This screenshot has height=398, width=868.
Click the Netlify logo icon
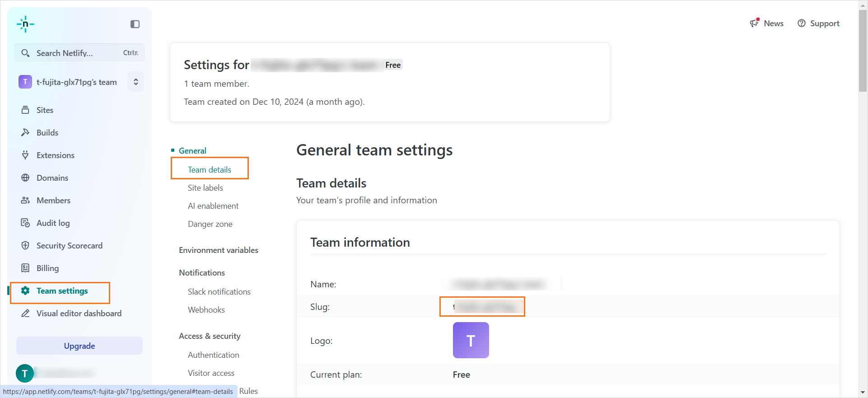tap(25, 24)
